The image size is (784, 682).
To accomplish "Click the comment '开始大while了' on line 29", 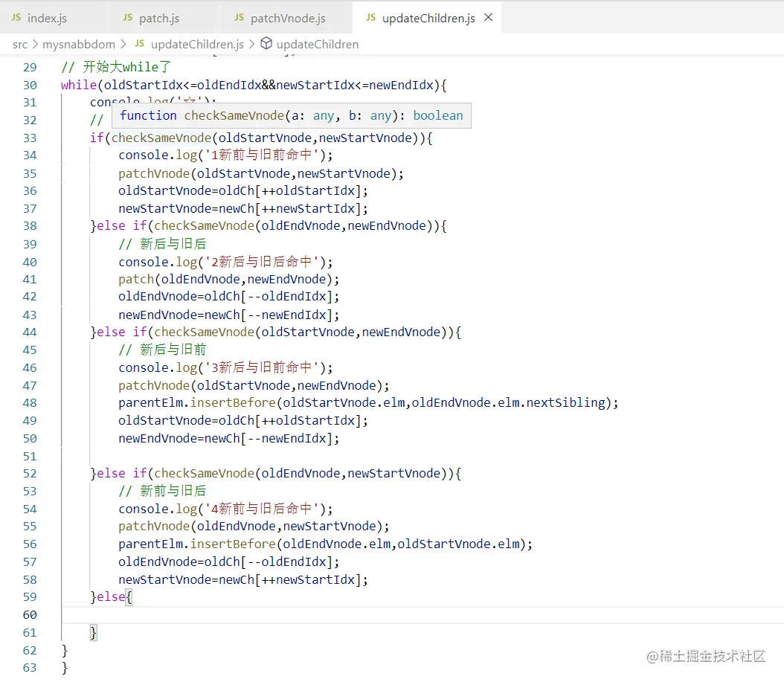I will pos(116,67).
